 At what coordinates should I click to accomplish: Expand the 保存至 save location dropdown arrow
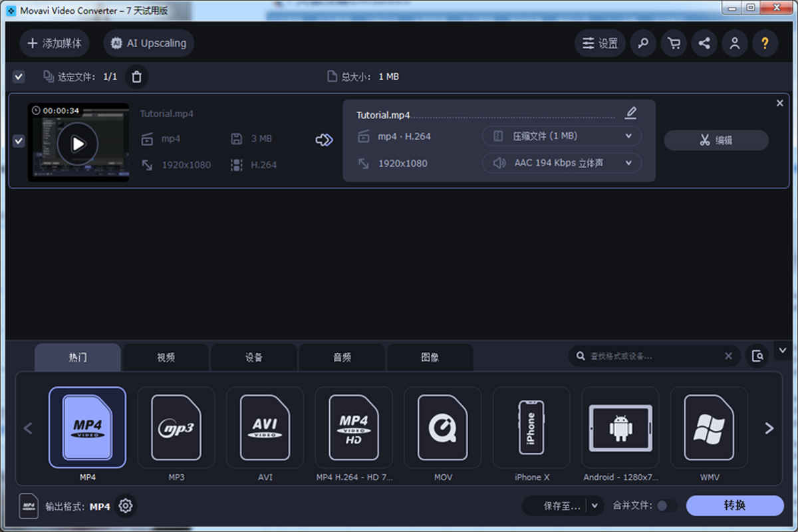[x=595, y=506]
